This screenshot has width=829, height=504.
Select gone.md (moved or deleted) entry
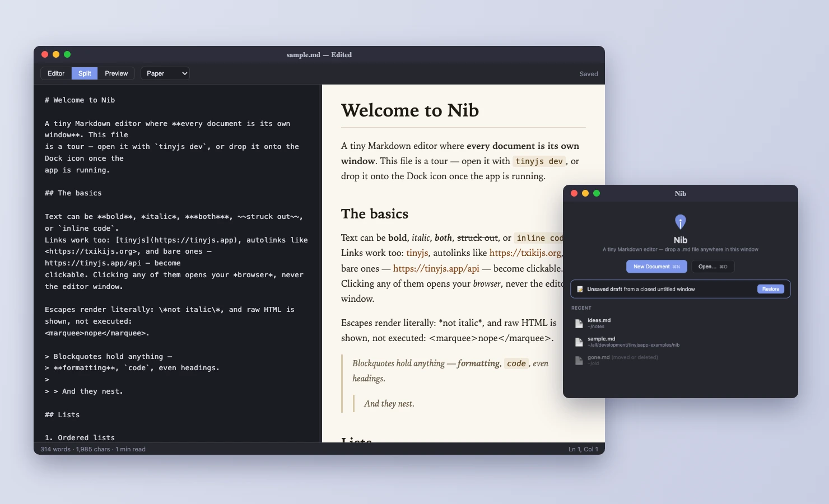point(680,360)
